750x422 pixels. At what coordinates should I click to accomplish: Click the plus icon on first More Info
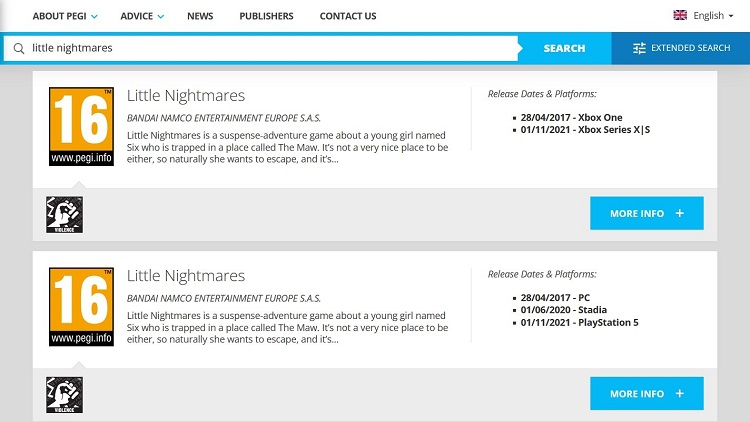click(x=680, y=214)
